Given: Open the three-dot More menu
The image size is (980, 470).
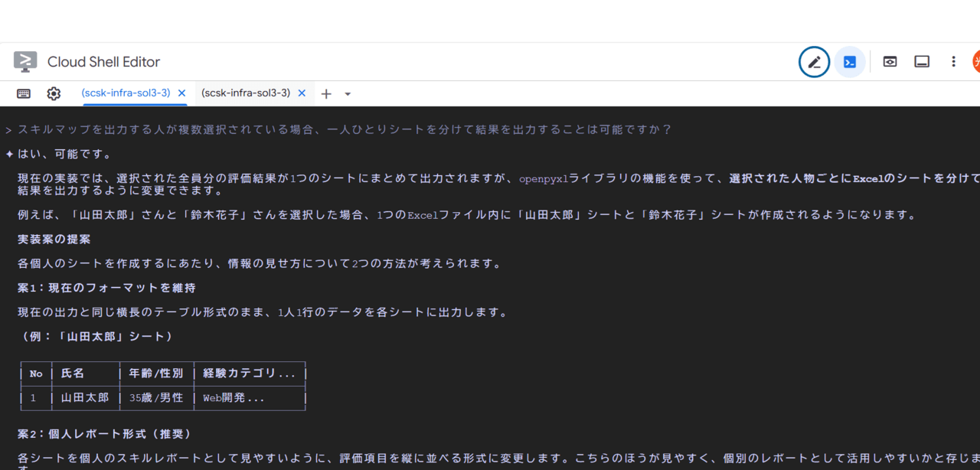Looking at the screenshot, I should pyautogui.click(x=953, y=62).
